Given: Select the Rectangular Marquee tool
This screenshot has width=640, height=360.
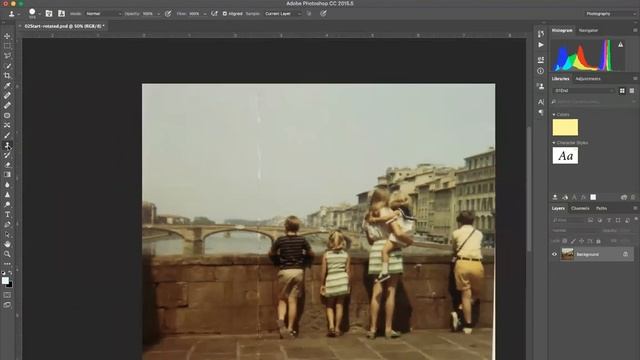Looking at the screenshot, I should pos(7,46).
